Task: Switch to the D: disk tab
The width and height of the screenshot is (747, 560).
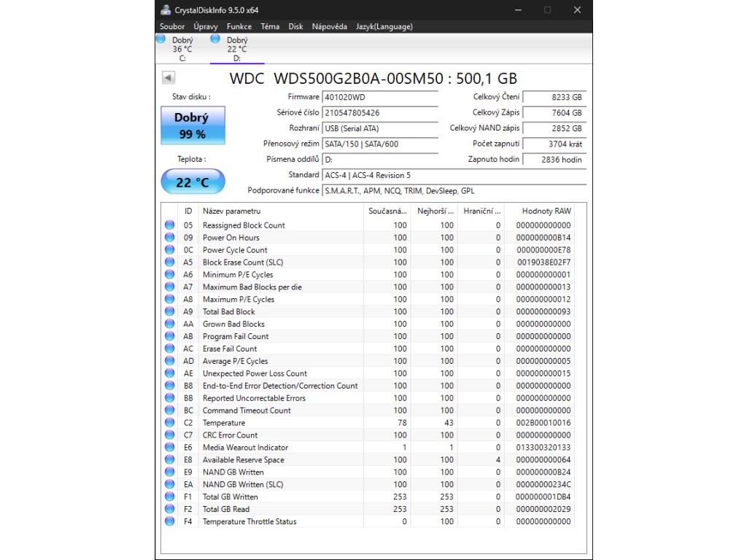Action: [x=237, y=50]
